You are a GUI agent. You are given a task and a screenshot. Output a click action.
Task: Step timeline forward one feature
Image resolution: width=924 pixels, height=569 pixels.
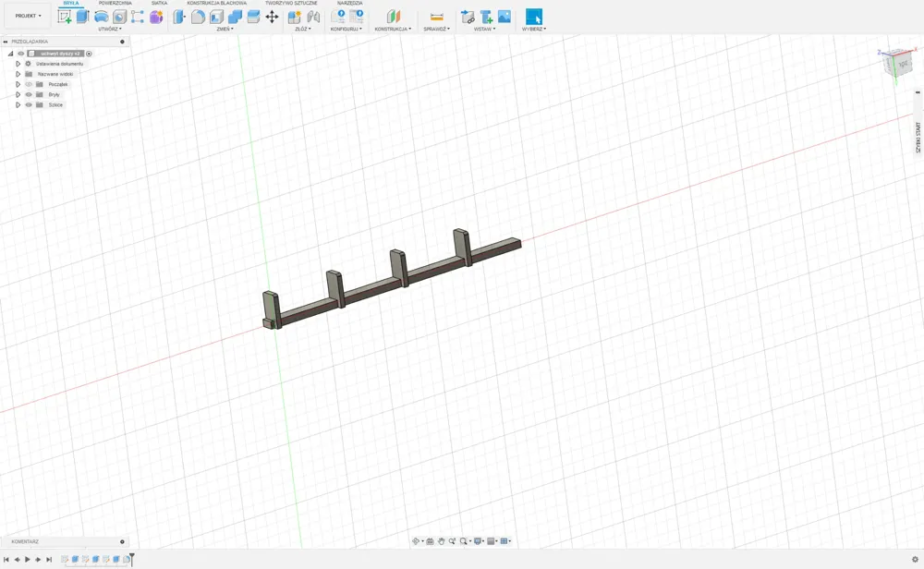point(38,560)
